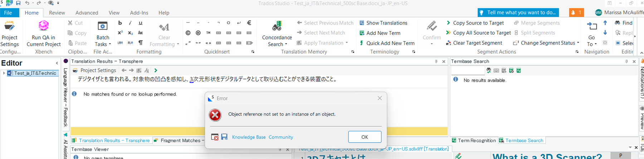The width and height of the screenshot is (644, 159).
Task: Apply underline formatting
Action: point(141,23)
